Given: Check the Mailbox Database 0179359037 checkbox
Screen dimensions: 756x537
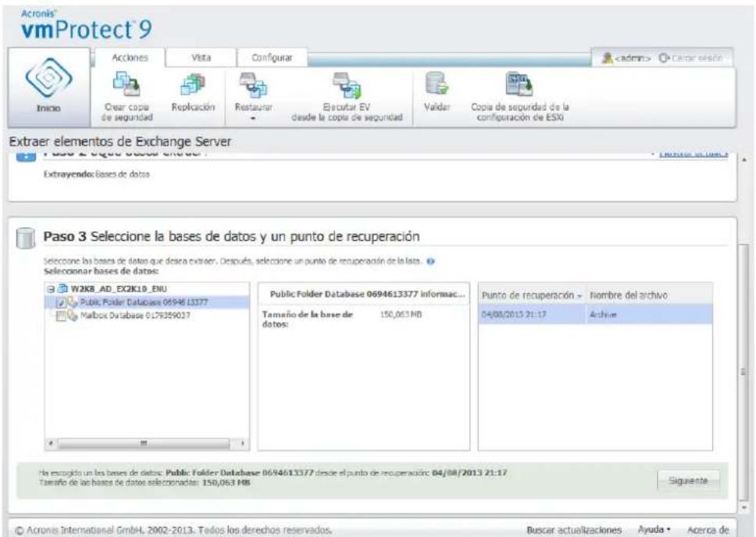Looking at the screenshot, I should coord(61,317).
